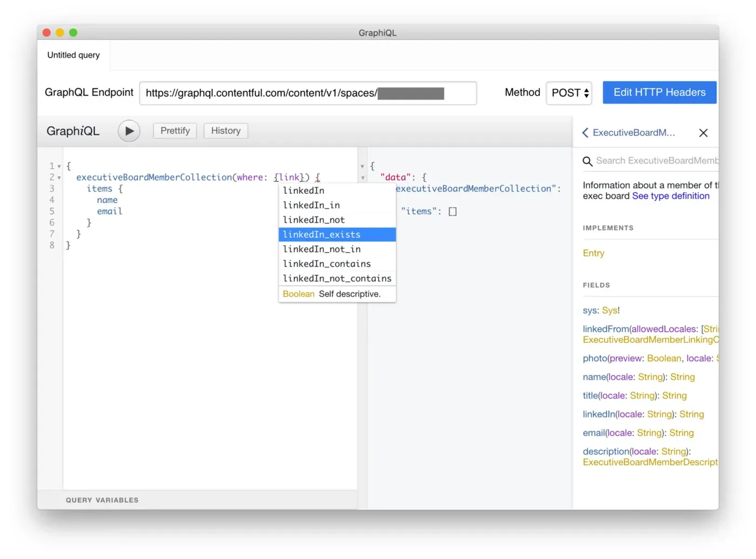Select linkedIn_exists from the autocomplete list

pyautogui.click(x=321, y=234)
